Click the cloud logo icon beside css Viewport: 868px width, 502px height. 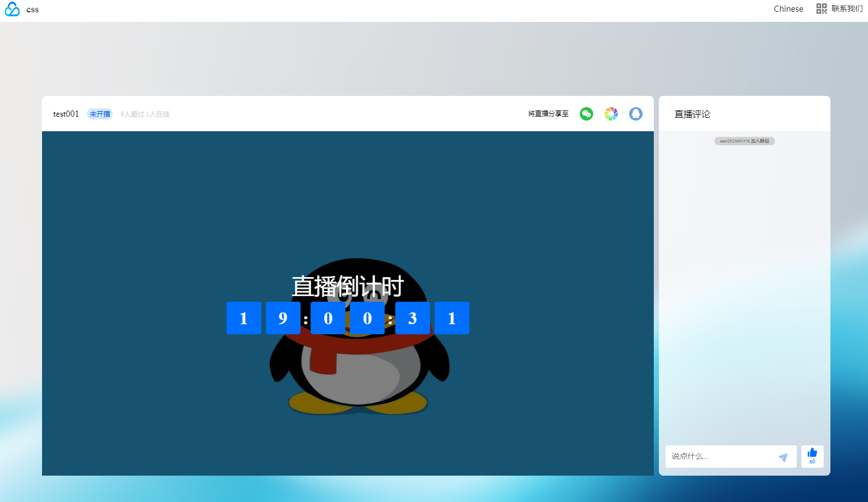click(x=12, y=10)
